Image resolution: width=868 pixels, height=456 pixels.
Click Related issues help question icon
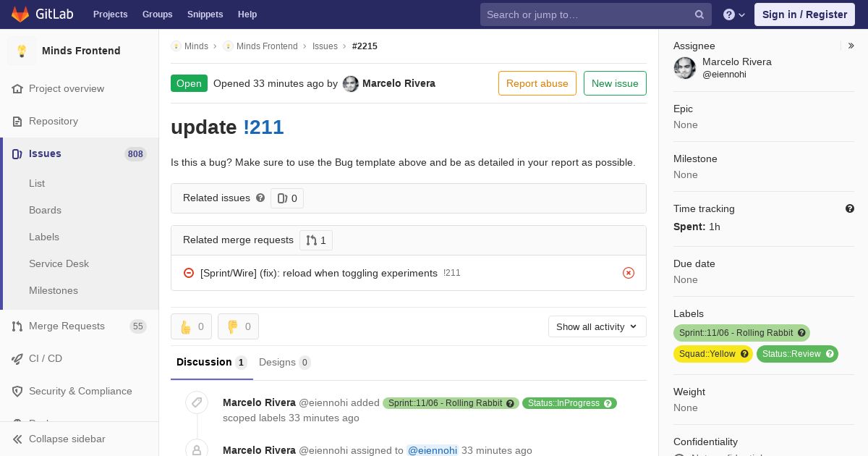pyautogui.click(x=260, y=198)
